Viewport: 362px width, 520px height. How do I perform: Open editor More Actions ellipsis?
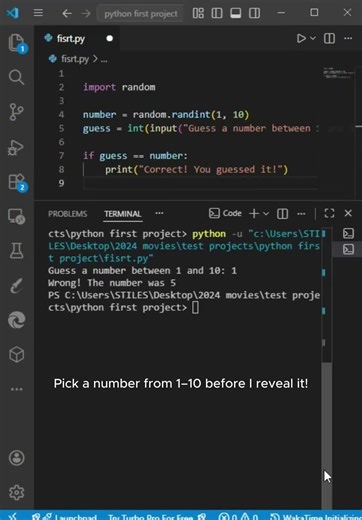point(348,38)
